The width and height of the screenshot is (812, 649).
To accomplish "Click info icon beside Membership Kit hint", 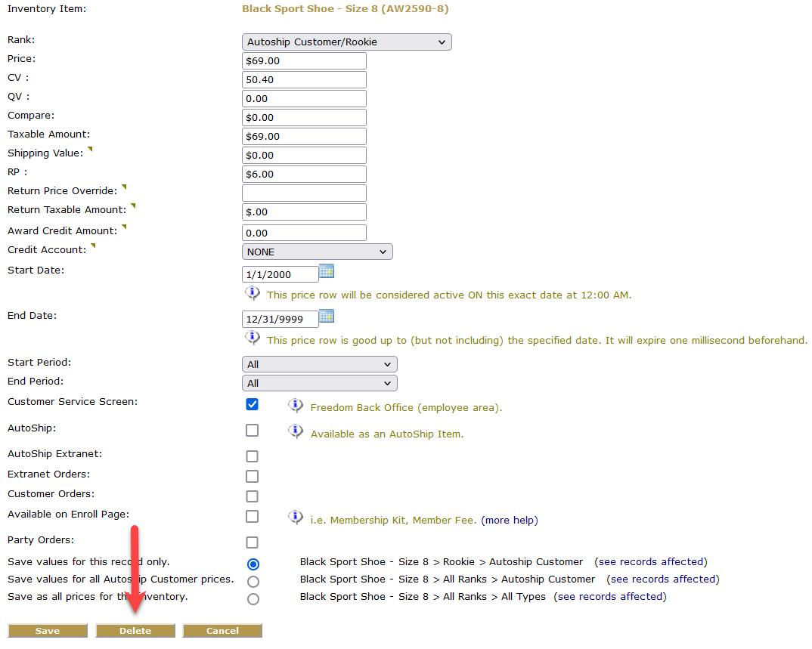I will [x=296, y=518].
